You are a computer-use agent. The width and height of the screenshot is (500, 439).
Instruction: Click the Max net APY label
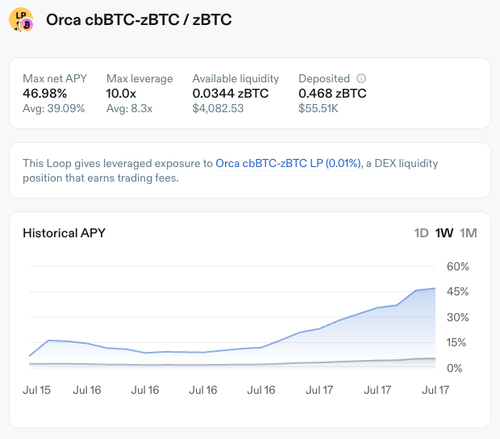click(x=55, y=78)
